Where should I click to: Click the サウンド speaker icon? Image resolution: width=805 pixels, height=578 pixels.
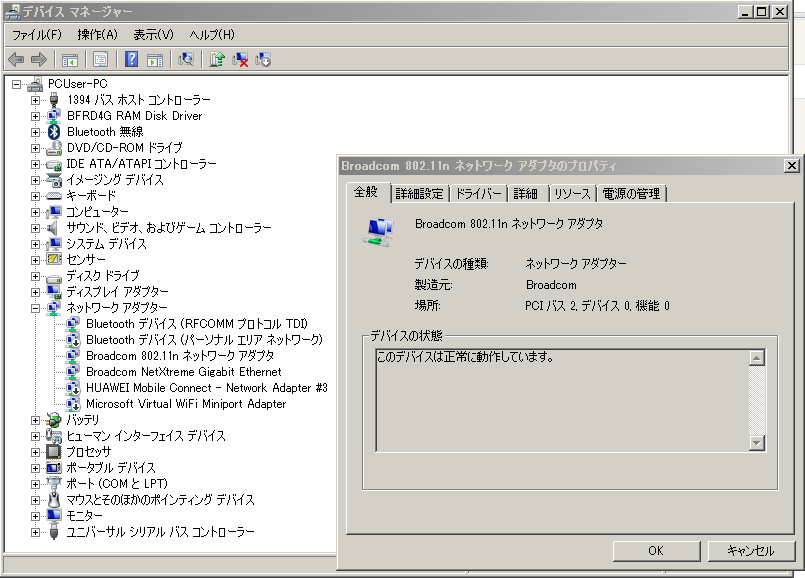pyautogui.click(x=52, y=227)
